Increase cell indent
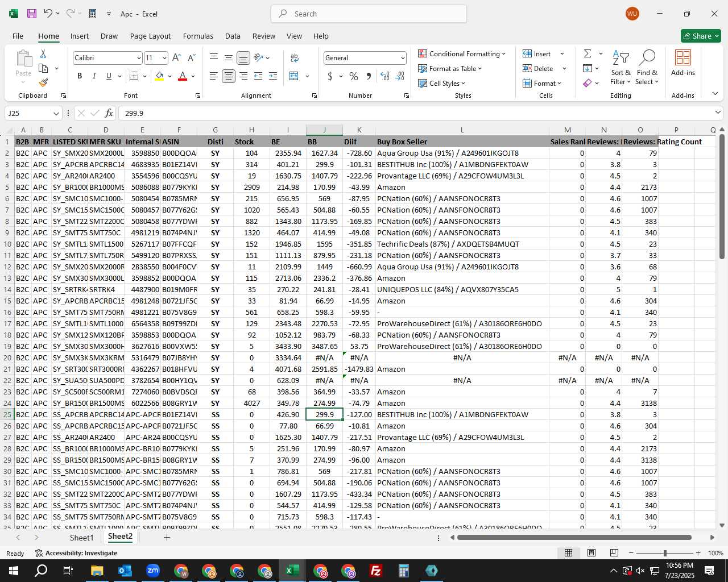Viewport: 728px width, 582px height. 273,76
